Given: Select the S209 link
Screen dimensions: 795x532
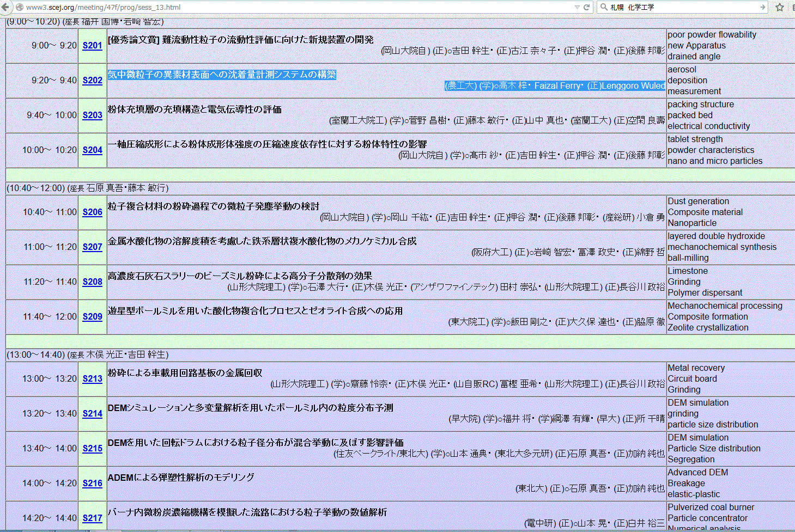Looking at the screenshot, I should click(92, 317).
